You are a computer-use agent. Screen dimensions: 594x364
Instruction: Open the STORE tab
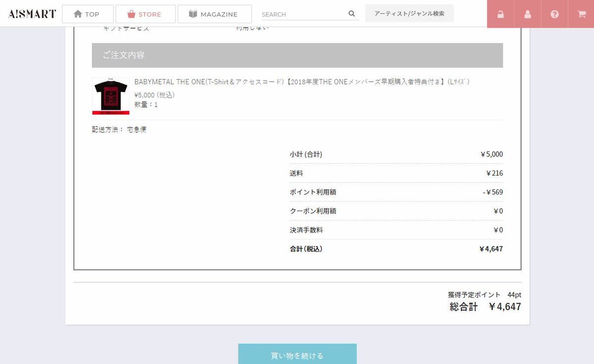click(146, 14)
